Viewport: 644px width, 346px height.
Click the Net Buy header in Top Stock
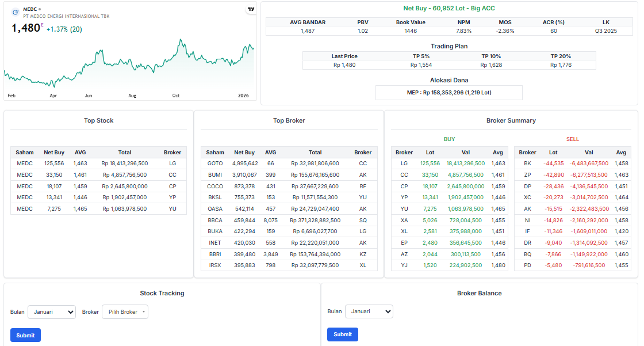point(54,153)
